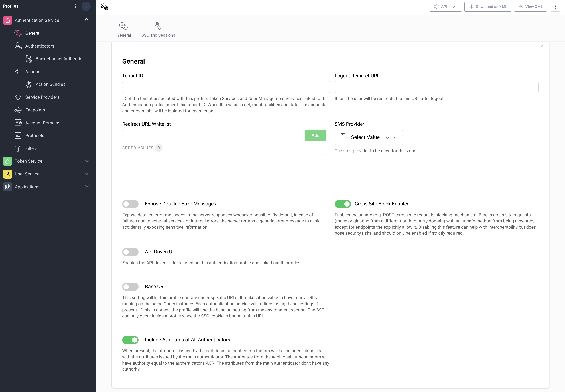Enable Expose Detailed Error Messages
Image resolution: width=565 pixels, height=392 pixels.
(x=130, y=204)
